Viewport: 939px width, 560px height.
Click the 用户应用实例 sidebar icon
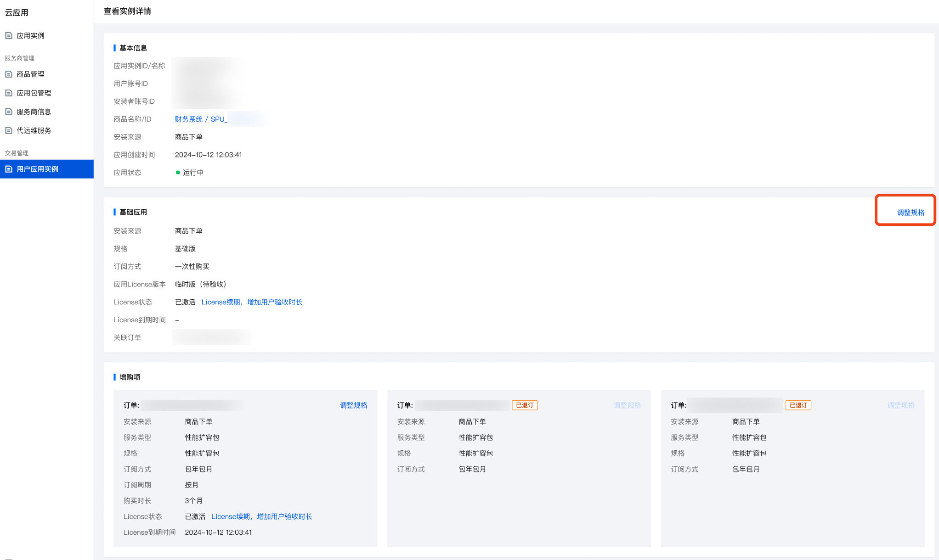(9, 169)
